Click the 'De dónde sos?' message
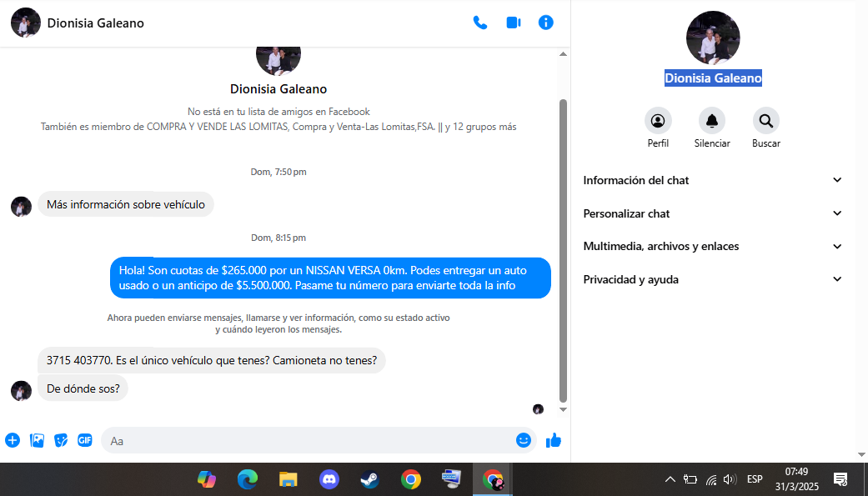 [x=83, y=388]
